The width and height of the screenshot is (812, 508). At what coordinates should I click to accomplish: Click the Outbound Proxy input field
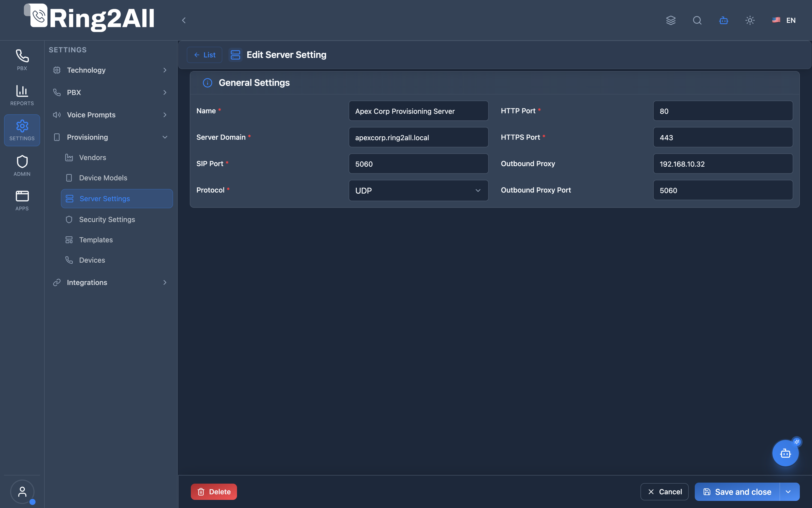pos(723,164)
